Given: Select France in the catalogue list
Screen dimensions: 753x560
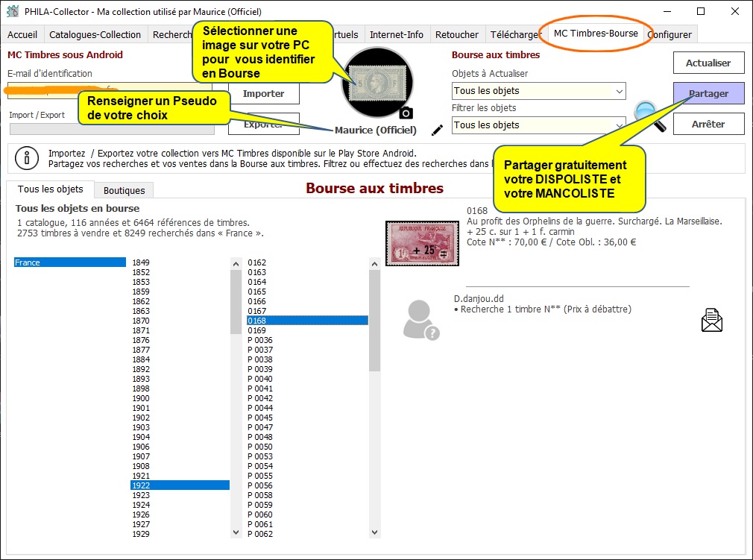Looking at the screenshot, I should (x=69, y=262).
